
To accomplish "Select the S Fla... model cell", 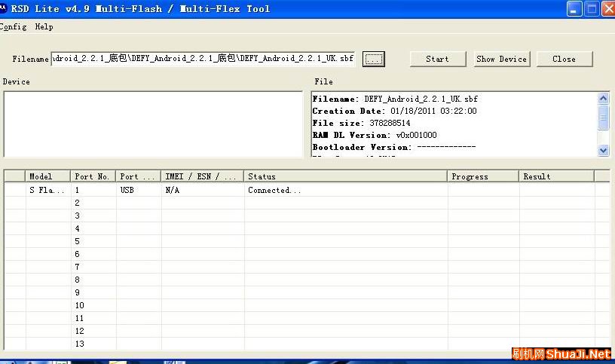I will 47,190.
